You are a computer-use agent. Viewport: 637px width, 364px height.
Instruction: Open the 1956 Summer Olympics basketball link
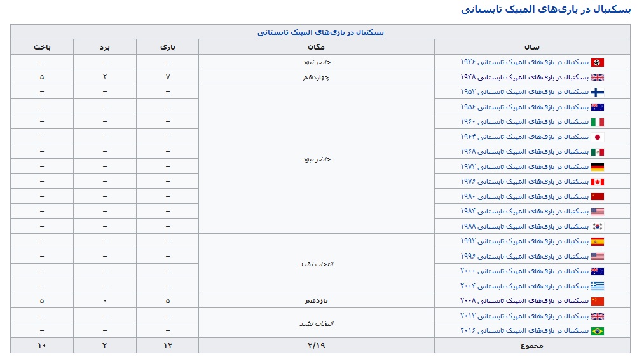pyautogui.click(x=524, y=107)
